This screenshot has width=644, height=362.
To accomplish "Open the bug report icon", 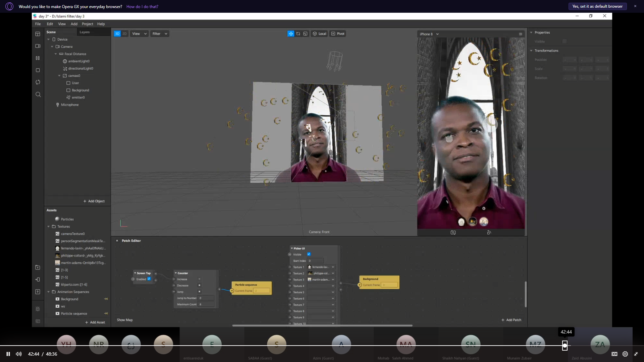I will 38,309.
